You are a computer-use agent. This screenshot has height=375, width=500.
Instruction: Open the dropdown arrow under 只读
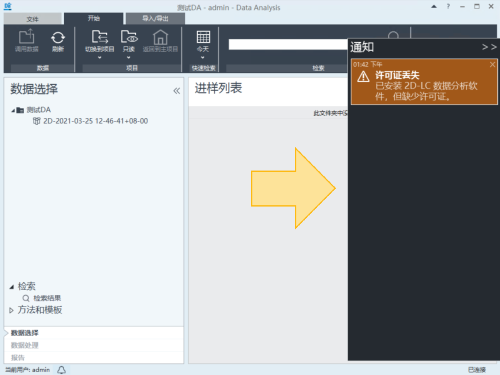point(129,58)
